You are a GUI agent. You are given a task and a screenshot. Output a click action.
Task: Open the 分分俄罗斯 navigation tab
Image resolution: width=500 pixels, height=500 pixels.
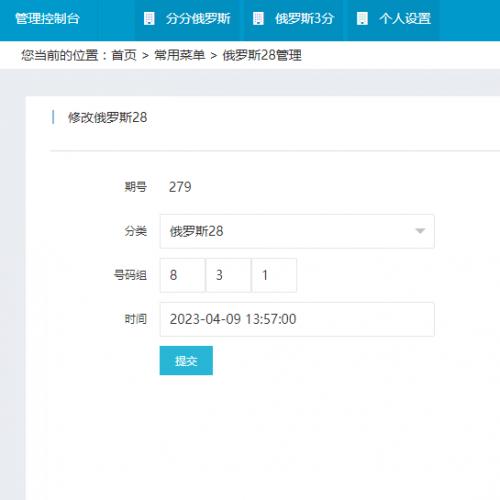(x=187, y=19)
